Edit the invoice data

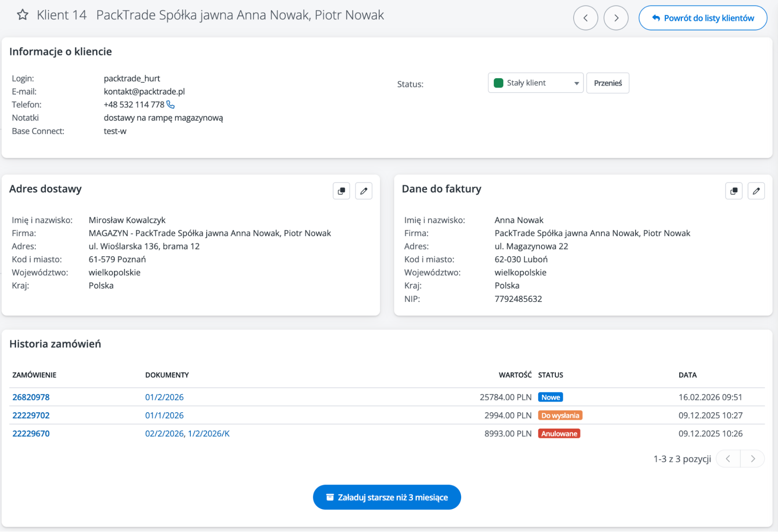coord(756,191)
